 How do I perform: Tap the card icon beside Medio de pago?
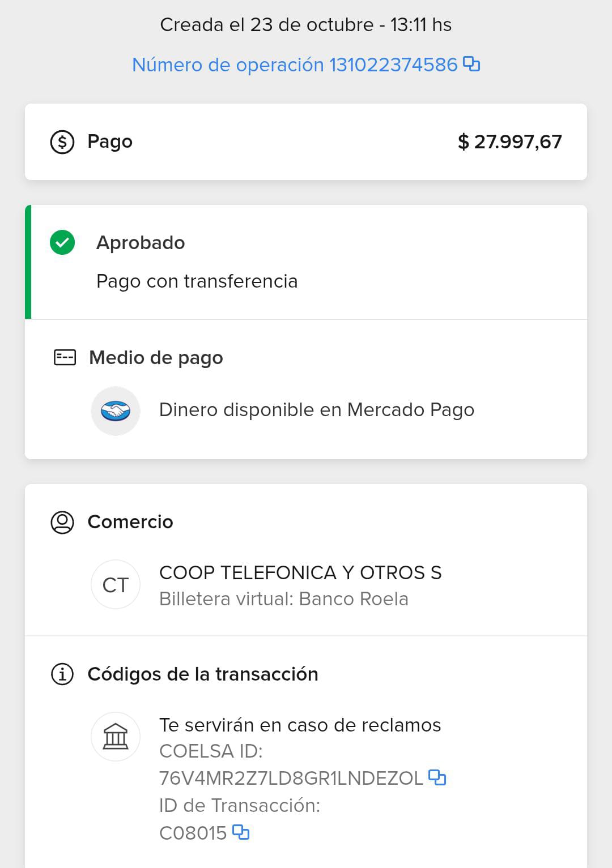[65, 358]
